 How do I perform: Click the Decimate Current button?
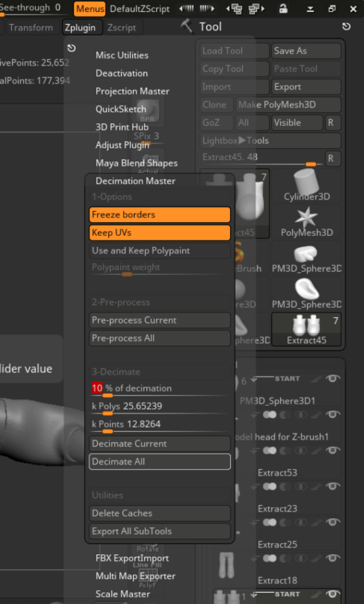click(160, 444)
